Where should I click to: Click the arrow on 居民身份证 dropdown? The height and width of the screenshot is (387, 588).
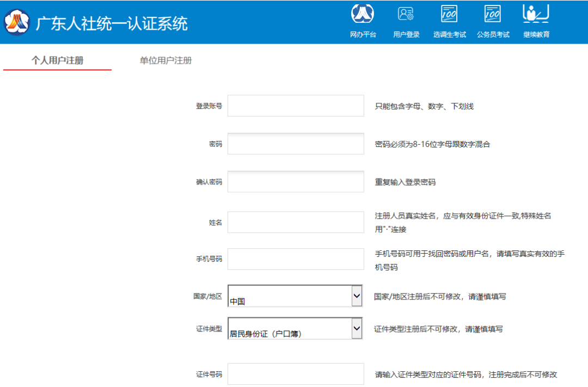[357, 329]
